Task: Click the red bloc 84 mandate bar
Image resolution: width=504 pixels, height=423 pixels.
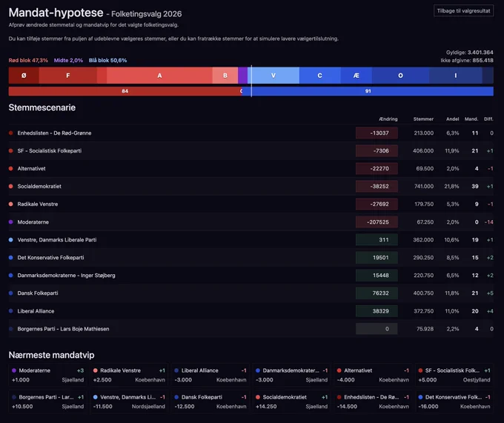Action: pos(125,91)
